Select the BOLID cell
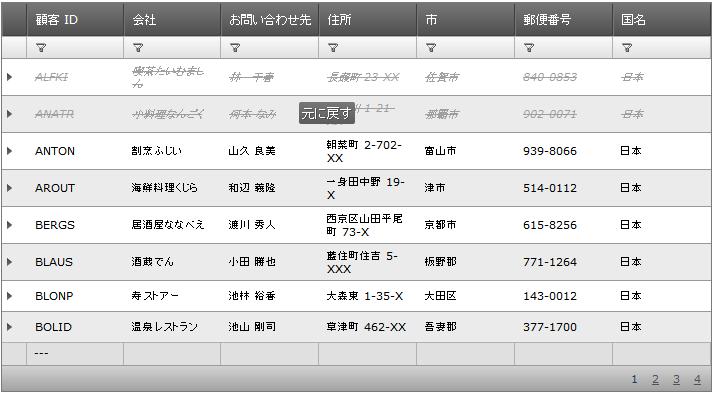The height and width of the screenshot is (393, 713). click(75, 327)
